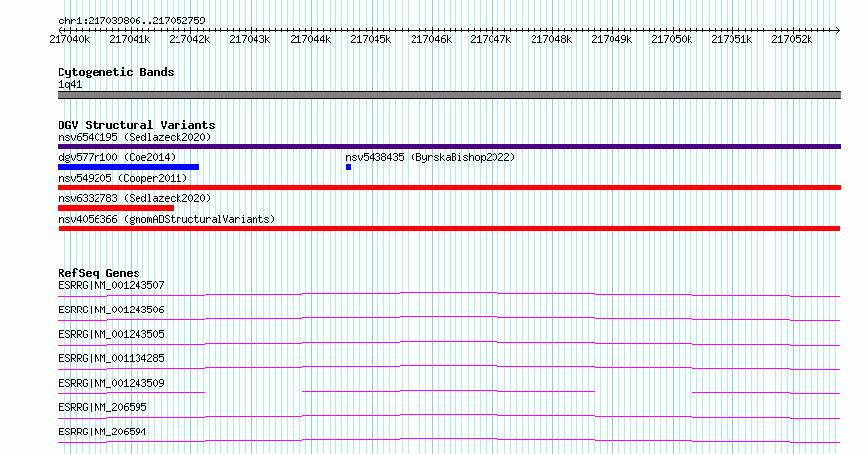Click the chr1:217039806..217052759 coordinate label
Viewport: 868px width, 454px height.
(132, 21)
